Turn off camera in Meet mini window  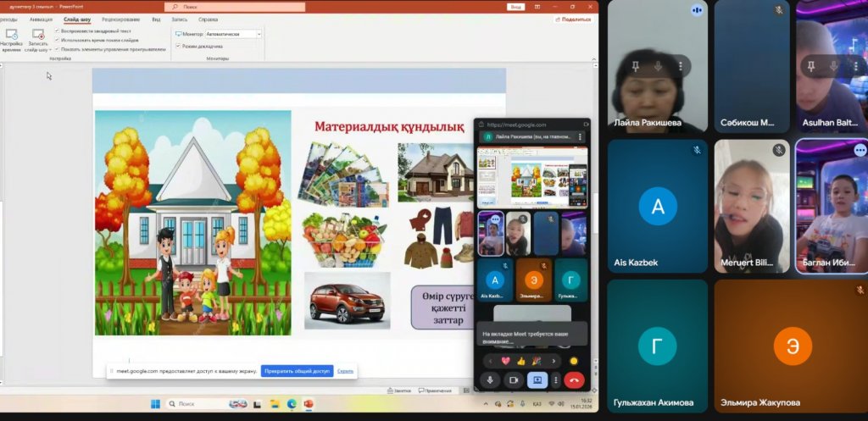click(x=513, y=380)
